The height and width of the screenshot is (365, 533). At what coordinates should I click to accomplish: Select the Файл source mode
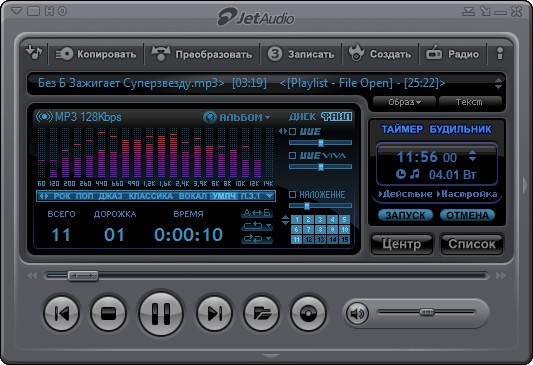[x=337, y=117]
